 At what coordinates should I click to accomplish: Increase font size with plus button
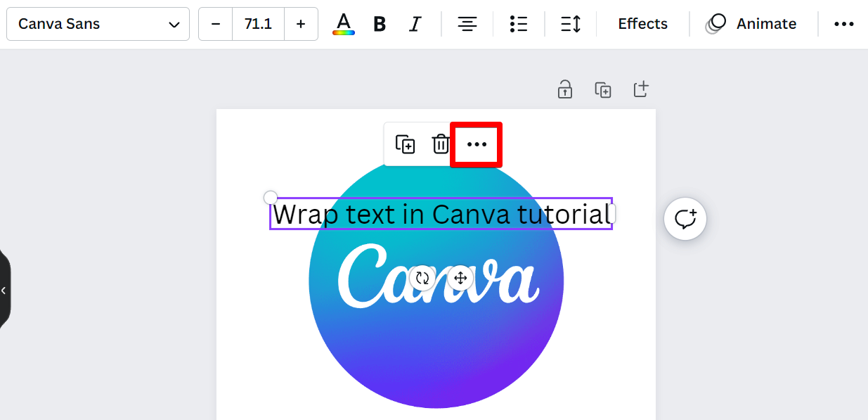[x=301, y=24]
